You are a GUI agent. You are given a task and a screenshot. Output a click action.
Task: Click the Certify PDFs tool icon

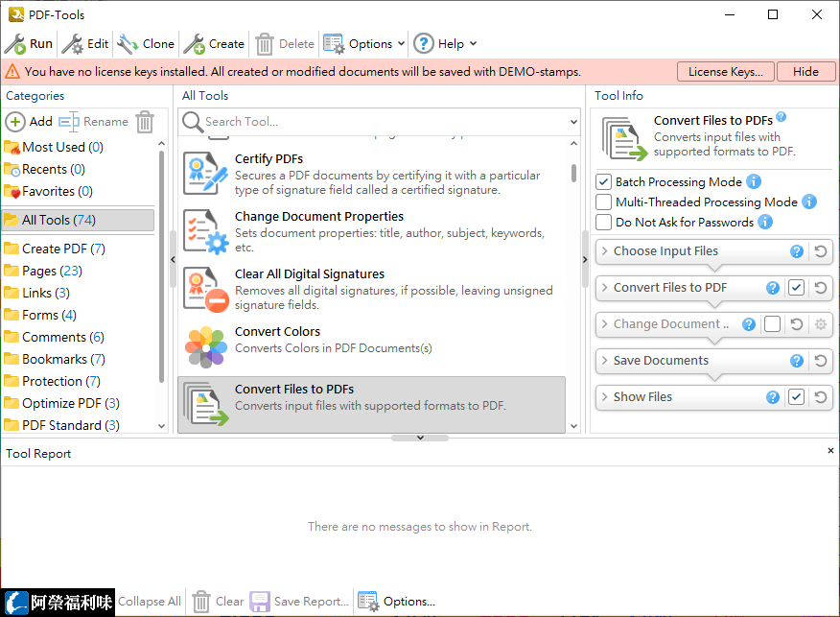204,173
